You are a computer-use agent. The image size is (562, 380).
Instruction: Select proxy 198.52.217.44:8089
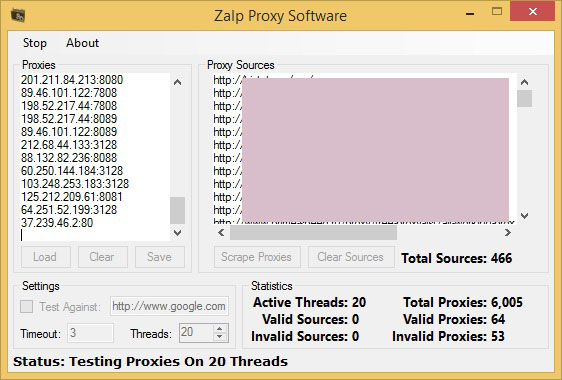click(x=69, y=119)
